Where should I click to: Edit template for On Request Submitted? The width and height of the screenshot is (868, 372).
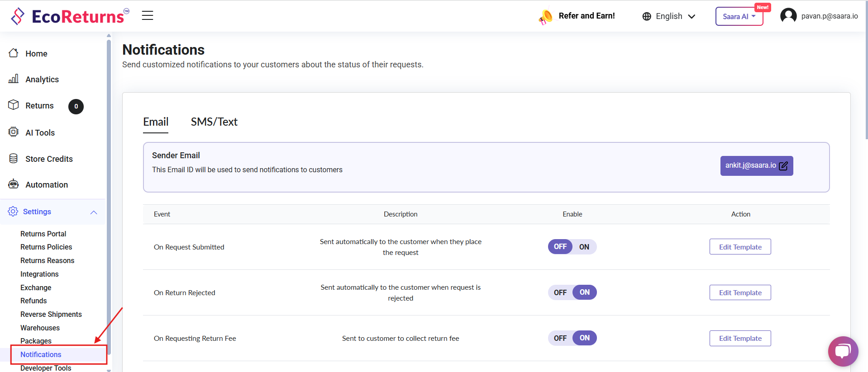pyautogui.click(x=740, y=247)
